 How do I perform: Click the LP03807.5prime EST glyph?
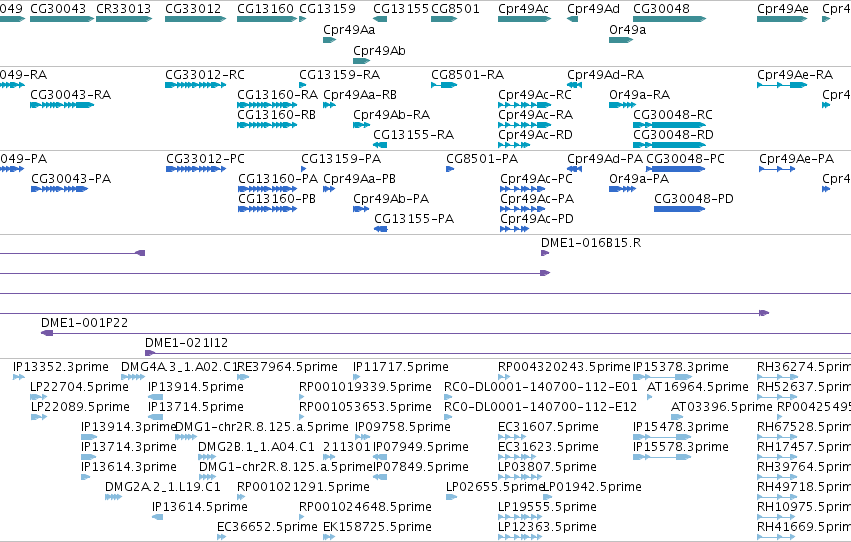(520, 477)
